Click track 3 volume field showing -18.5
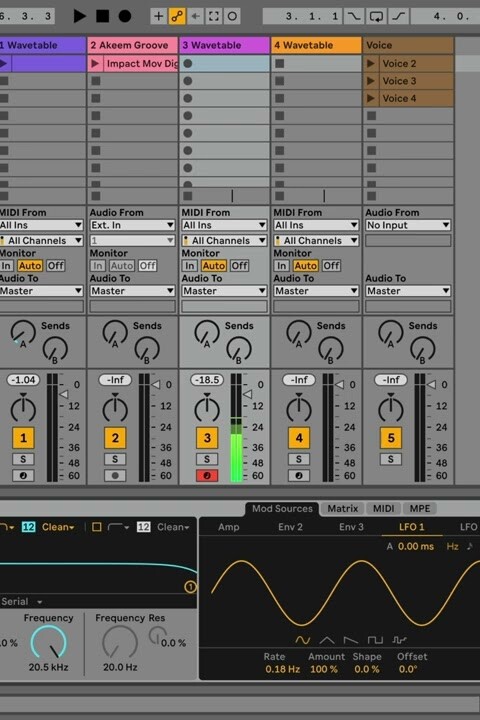The width and height of the screenshot is (480, 720). pos(207,380)
